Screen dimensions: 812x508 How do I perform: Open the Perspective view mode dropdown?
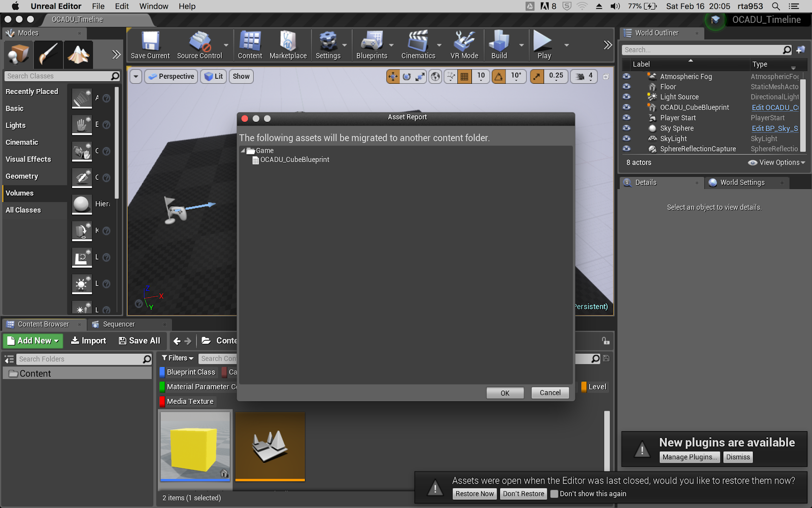tap(172, 77)
